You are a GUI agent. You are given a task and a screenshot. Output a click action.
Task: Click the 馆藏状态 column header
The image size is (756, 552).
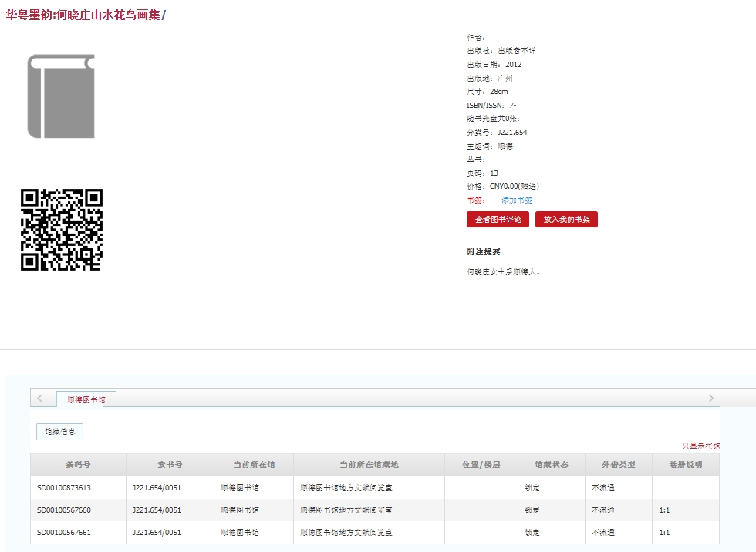[552, 465]
